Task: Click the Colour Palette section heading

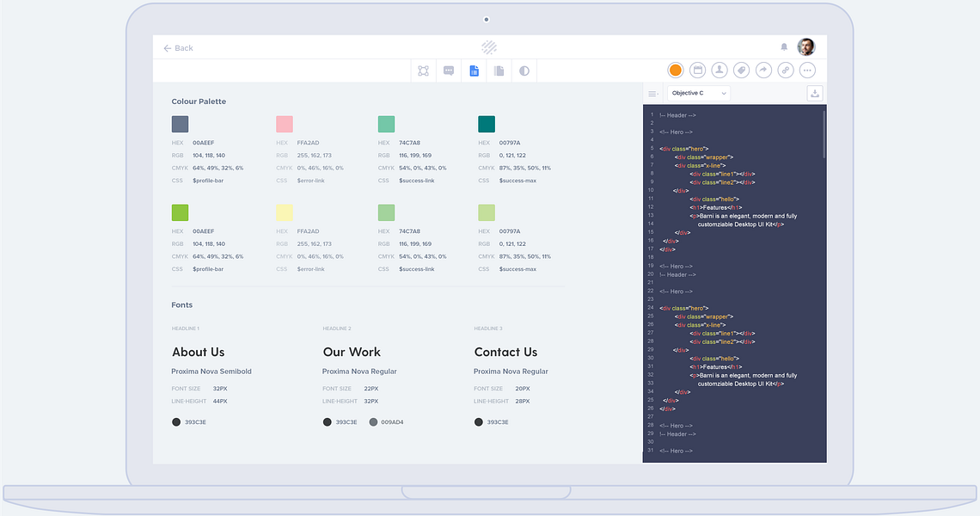Action: coord(199,101)
